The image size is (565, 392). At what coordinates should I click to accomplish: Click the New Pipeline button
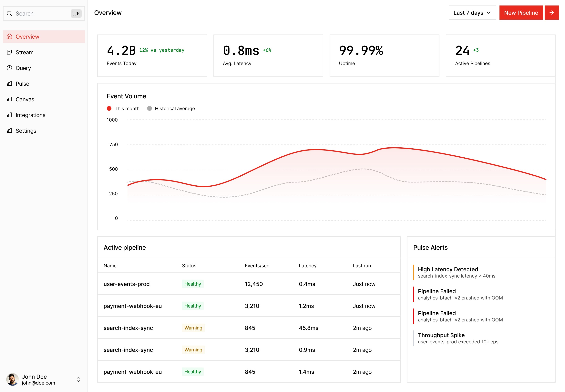[x=521, y=13]
